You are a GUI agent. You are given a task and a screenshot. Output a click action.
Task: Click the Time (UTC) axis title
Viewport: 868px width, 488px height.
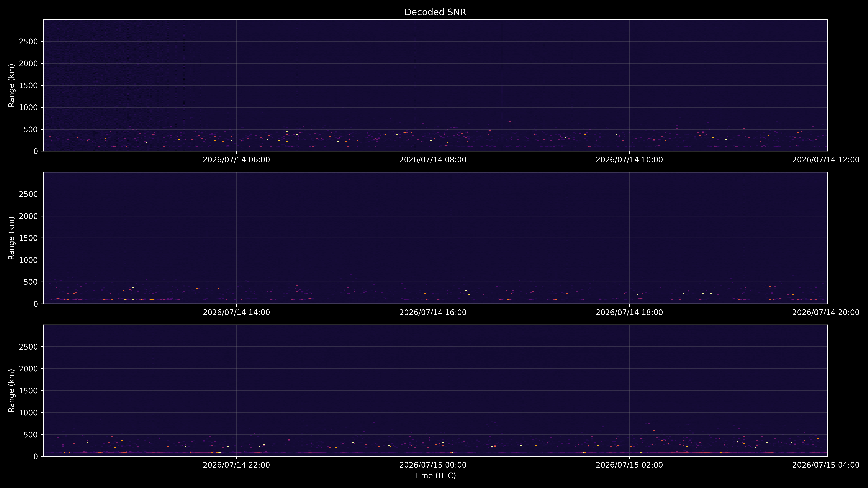point(435,476)
